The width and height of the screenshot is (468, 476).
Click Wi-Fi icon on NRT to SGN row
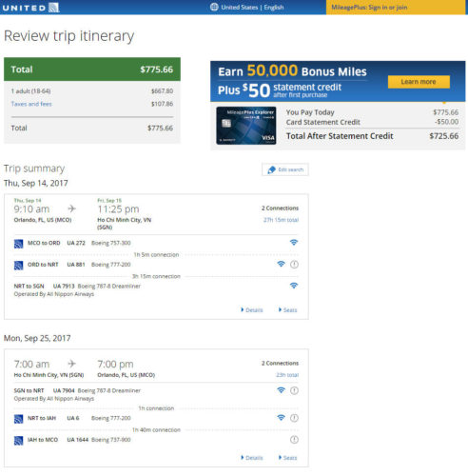294,286
